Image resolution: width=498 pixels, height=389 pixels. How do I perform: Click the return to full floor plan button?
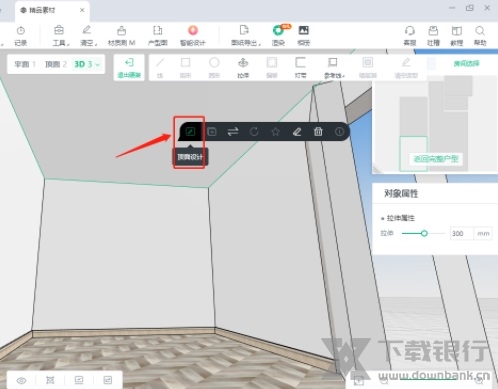coord(436,159)
